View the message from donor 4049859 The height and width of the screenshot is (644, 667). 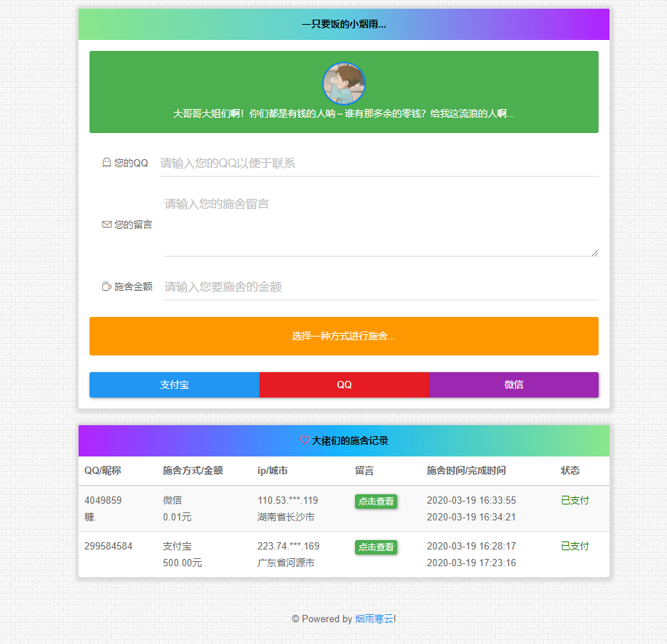(x=376, y=501)
